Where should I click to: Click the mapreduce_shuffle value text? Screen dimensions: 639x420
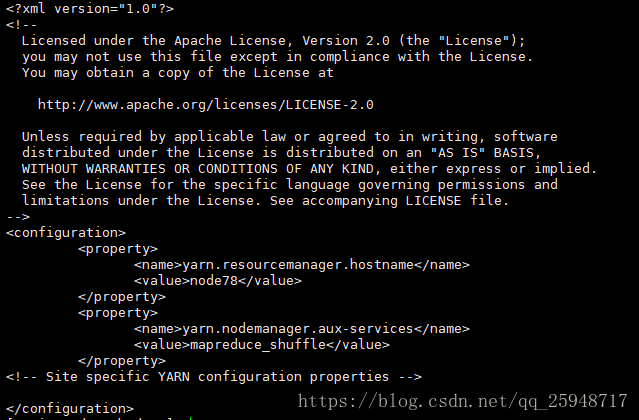(x=261, y=345)
